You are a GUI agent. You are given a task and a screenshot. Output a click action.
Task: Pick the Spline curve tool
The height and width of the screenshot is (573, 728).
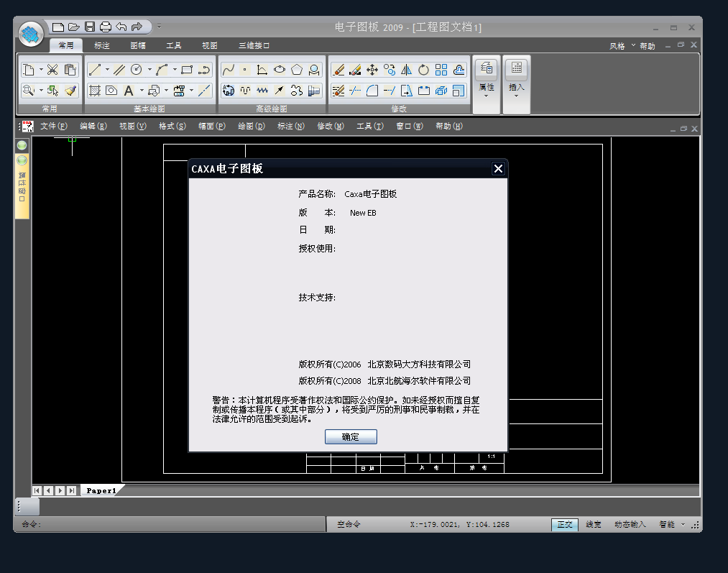[228, 70]
